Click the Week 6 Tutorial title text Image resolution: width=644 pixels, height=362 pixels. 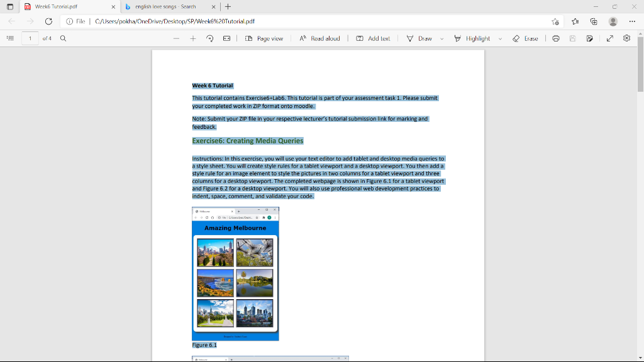click(x=213, y=85)
